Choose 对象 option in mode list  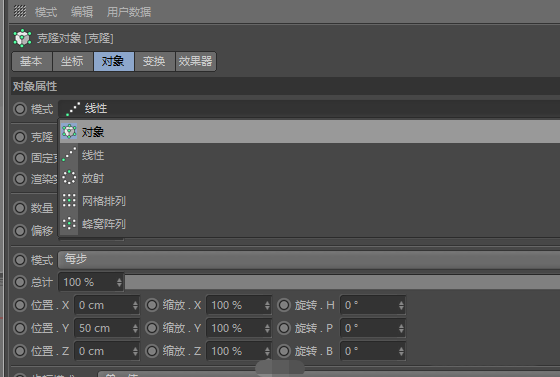click(x=310, y=132)
